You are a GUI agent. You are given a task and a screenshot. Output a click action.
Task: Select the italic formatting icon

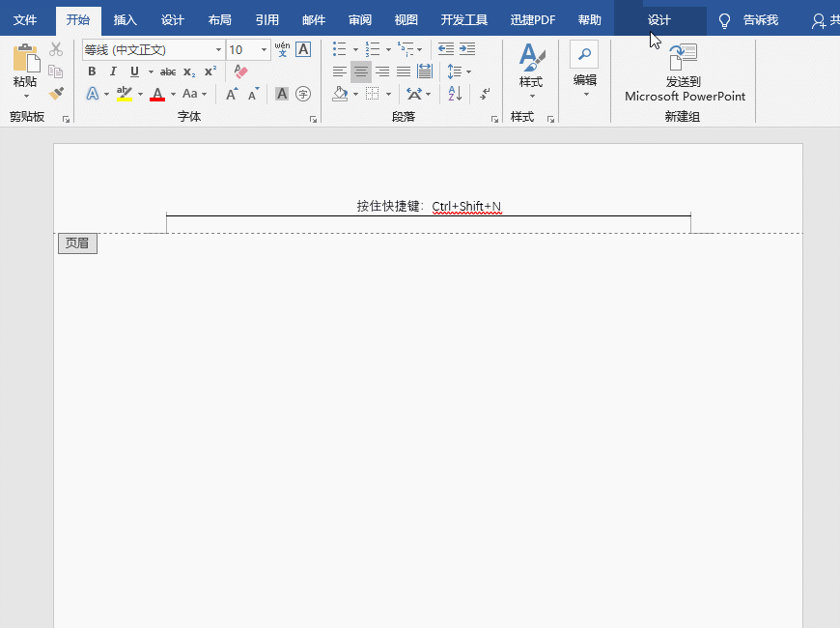pos(112,71)
